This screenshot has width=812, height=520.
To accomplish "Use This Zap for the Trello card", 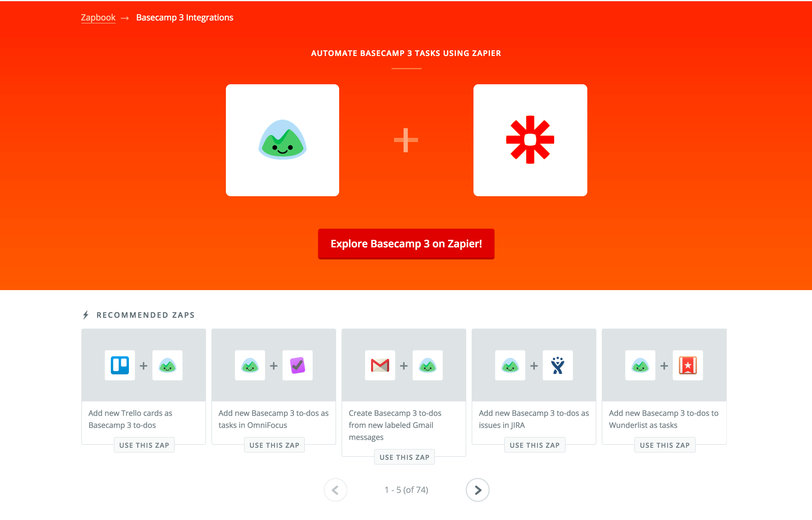I will pos(144,445).
